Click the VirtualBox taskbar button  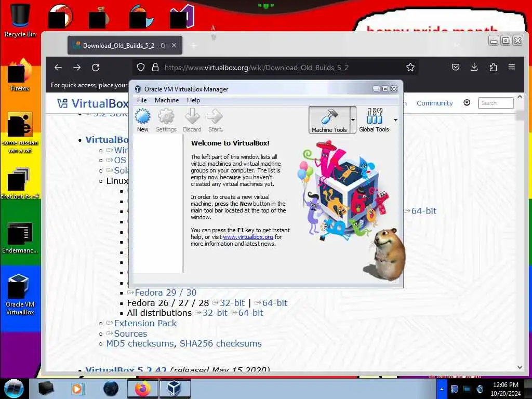point(175,389)
